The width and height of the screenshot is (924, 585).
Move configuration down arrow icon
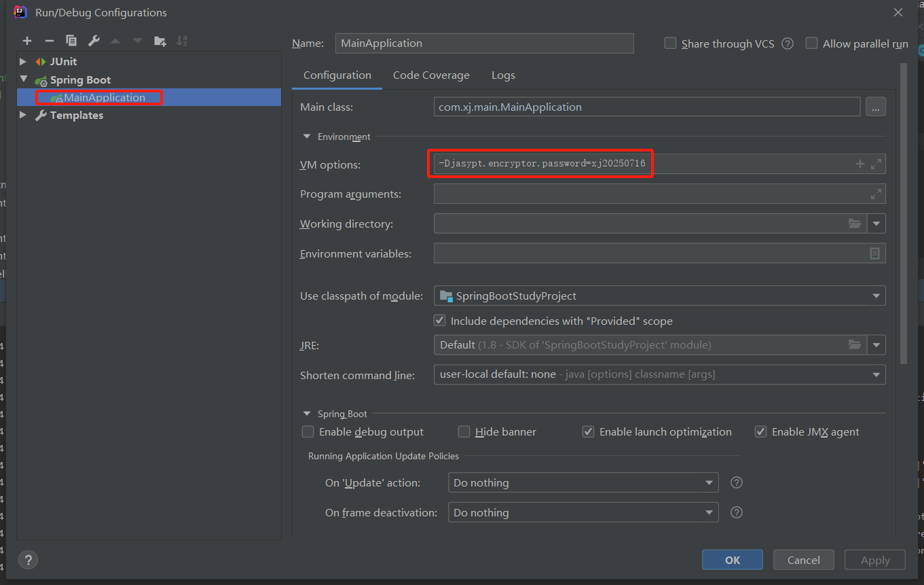click(138, 41)
